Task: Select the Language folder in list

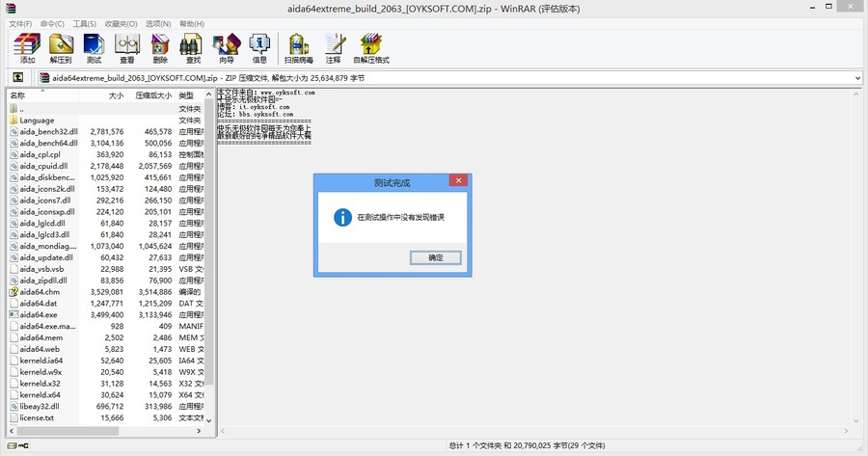Action: click(x=37, y=121)
